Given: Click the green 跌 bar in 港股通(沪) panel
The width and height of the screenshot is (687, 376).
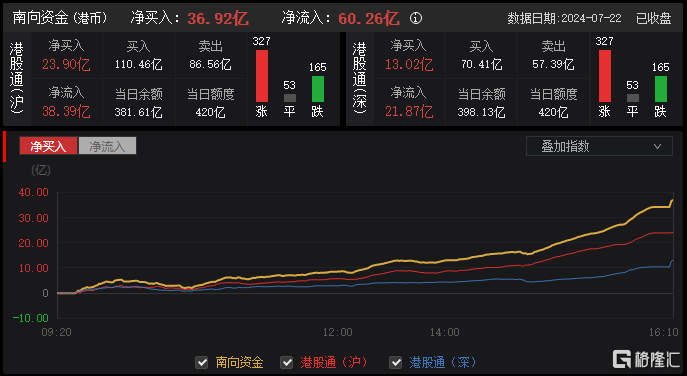Looking at the screenshot, I should (318, 89).
